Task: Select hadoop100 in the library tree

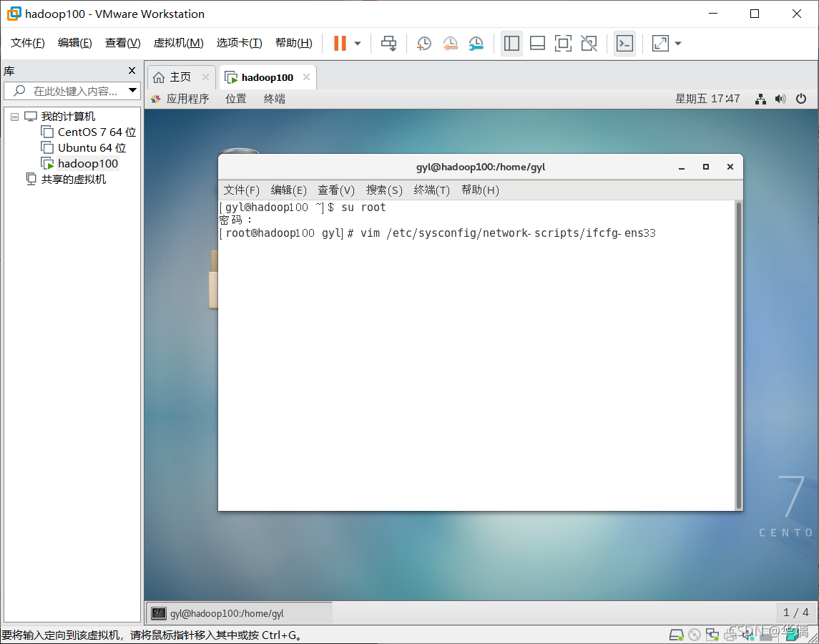Action: [x=88, y=164]
